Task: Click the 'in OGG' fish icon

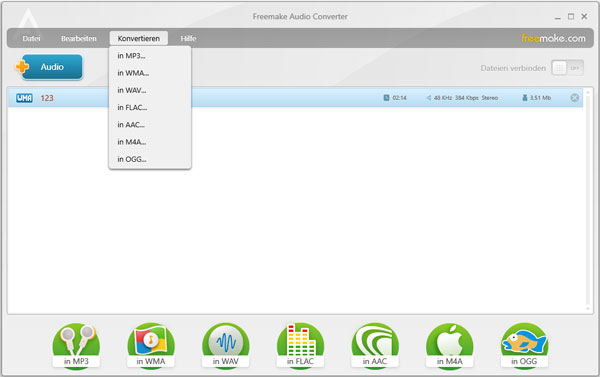Action: tap(524, 346)
